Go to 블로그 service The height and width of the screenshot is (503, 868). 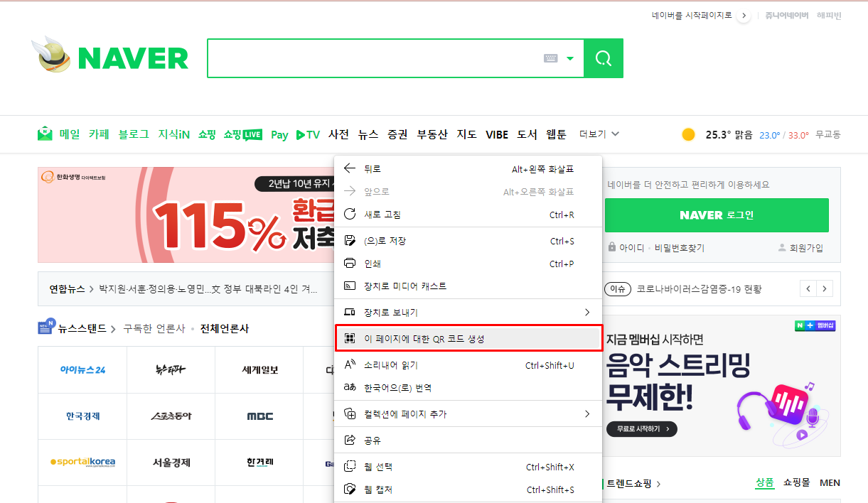134,134
